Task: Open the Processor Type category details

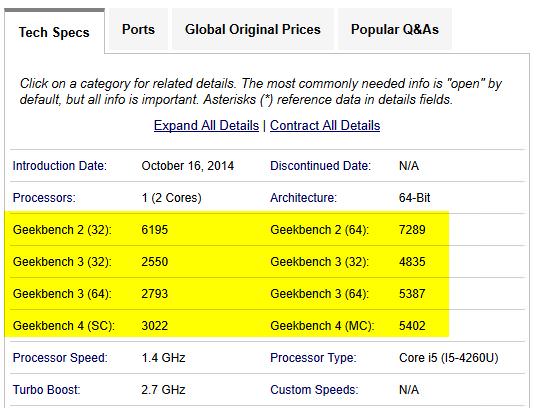Action: pos(313,357)
